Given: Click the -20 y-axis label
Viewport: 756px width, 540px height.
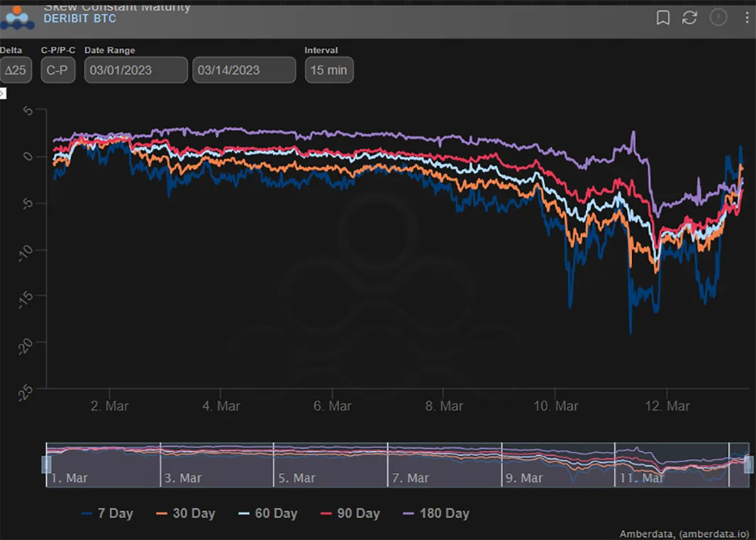Looking at the screenshot, I should (x=26, y=346).
